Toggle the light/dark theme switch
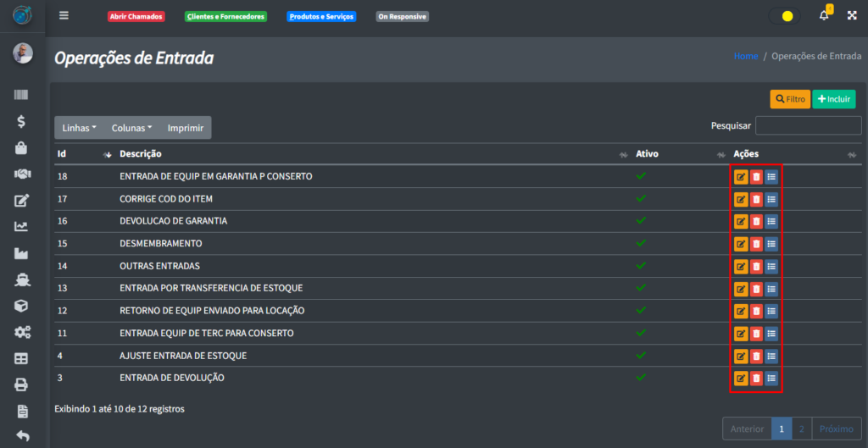868x448 pixels. (783, 16)
